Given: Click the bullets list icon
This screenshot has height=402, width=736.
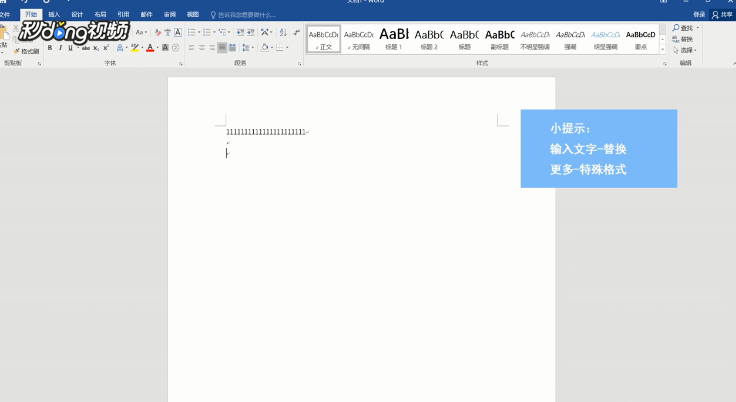Looking at the screenshot, I should click(x=192, y=32).
